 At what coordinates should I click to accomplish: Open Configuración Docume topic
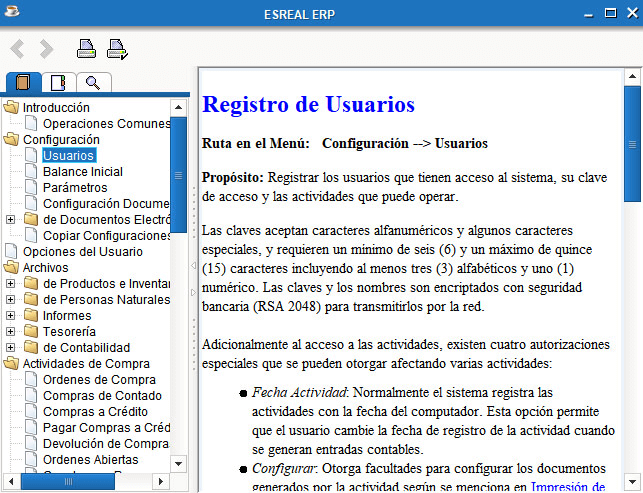point(106,203)
